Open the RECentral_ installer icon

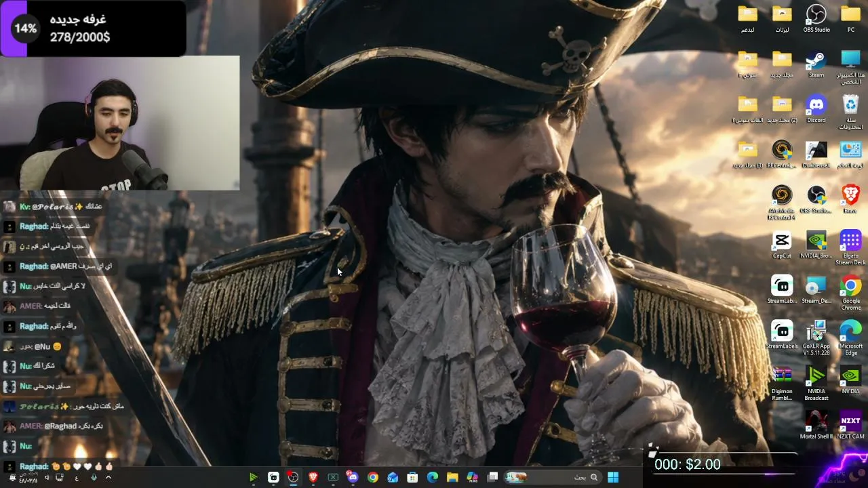(x=781, y=154)
